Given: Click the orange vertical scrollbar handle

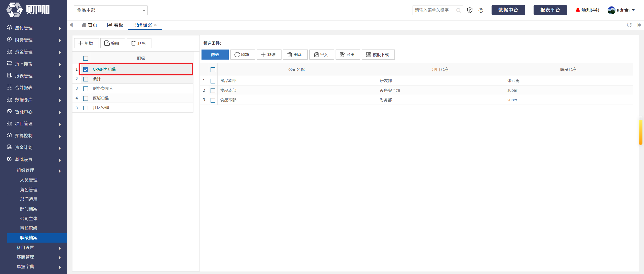Looking at the screenshot, I should point(640,132).
